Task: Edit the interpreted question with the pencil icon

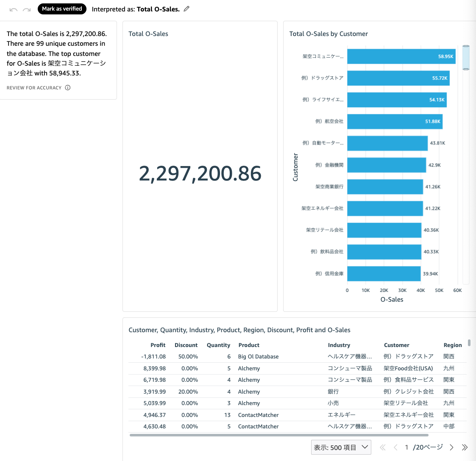Action: coord(186,9)
